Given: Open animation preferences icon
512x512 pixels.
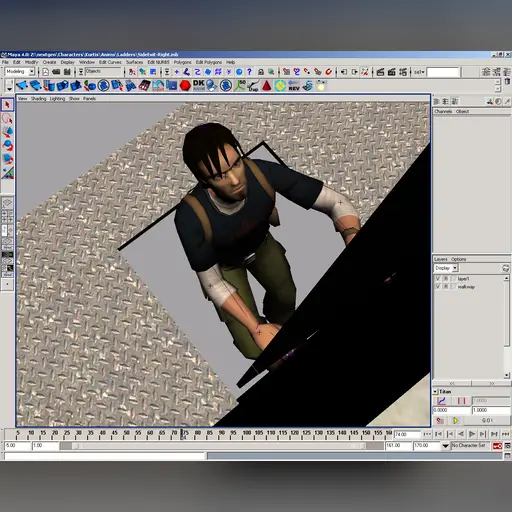Looking at the screenshot, I should pyautogui.click(x=507, y=446).
